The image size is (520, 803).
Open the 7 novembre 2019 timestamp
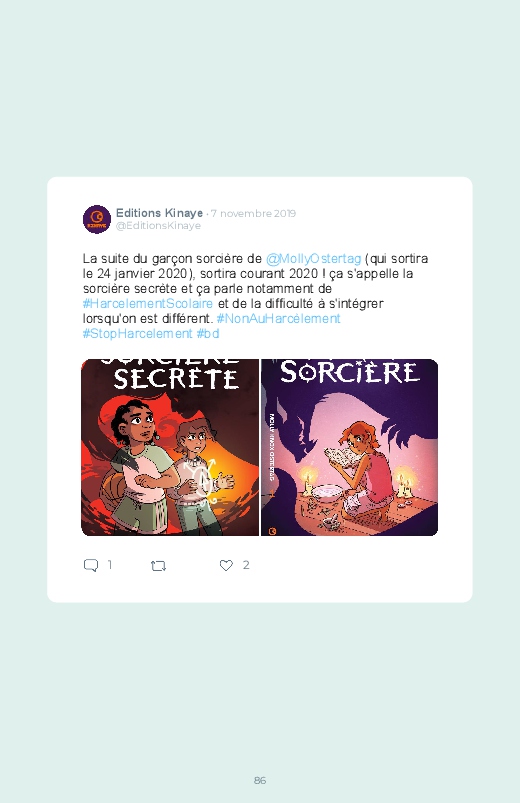click(253, 214)
